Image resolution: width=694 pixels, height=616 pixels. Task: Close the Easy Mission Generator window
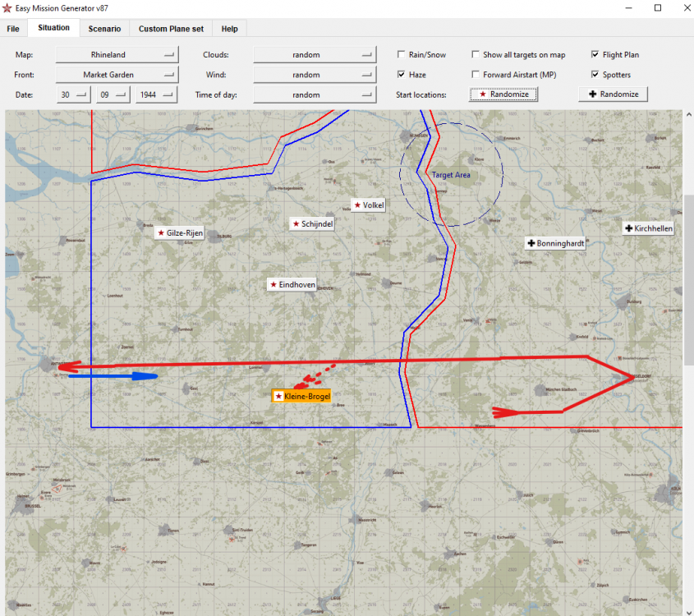687,8
